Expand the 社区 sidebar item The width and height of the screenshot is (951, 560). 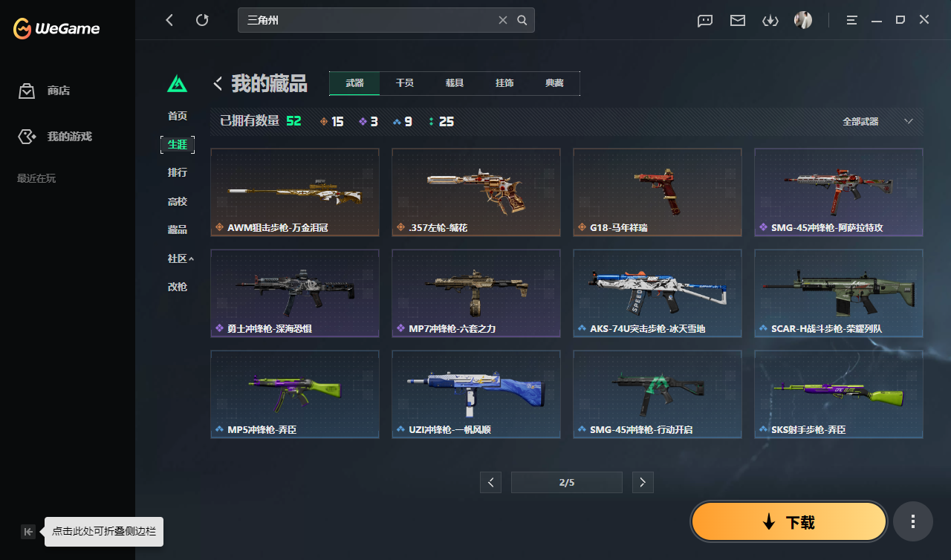coord(181,258)
